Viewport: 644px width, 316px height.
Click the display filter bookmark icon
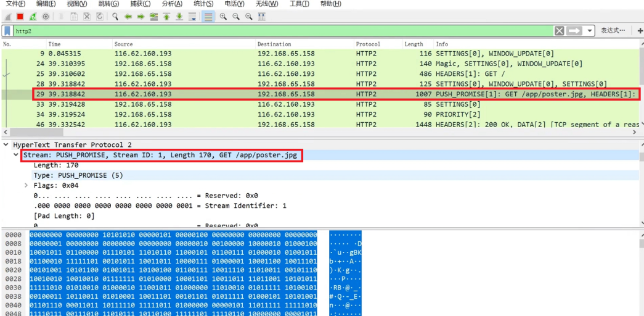tap(7, 31)
